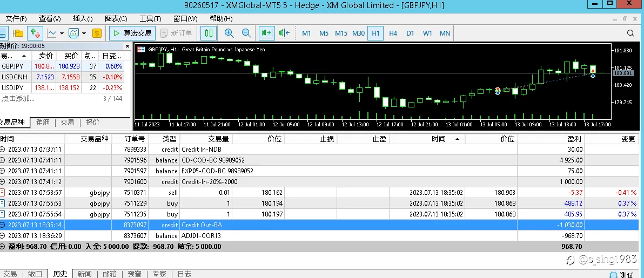Switch chart to W1 timeframe
The width and height of the screenshot is (644, 278).
click(427, 33)
